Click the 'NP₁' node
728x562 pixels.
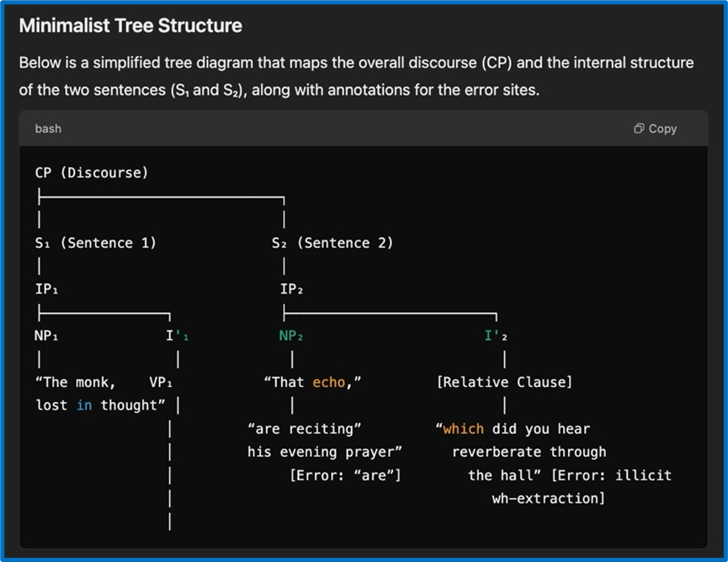[x=46, y=336]
